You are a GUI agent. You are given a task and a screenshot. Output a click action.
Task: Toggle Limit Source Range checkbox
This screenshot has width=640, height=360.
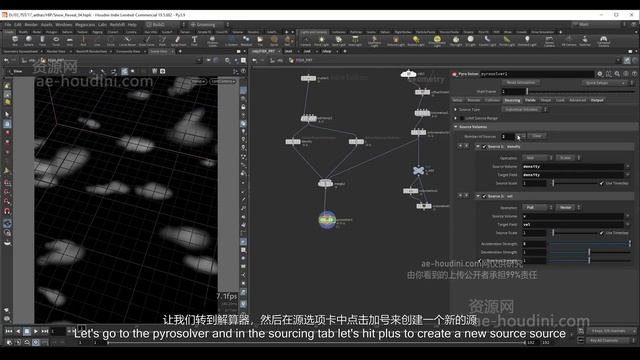tap(462, 118)
